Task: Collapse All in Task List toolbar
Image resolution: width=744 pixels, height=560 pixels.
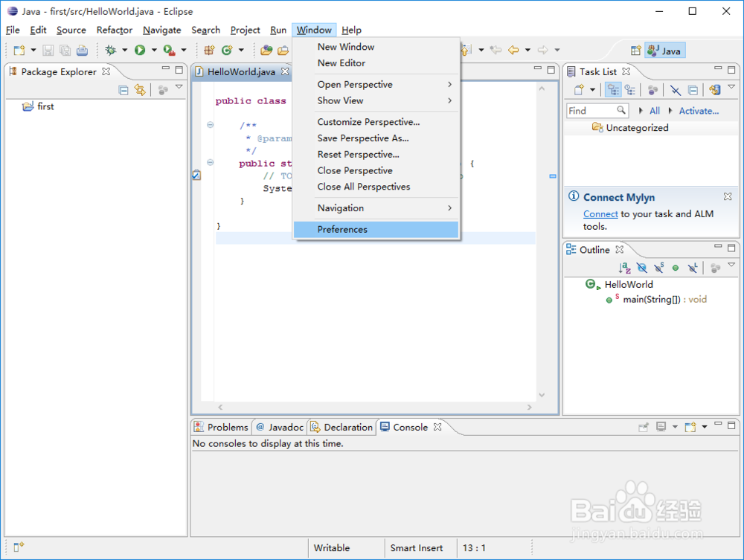Action: point(693,90)
